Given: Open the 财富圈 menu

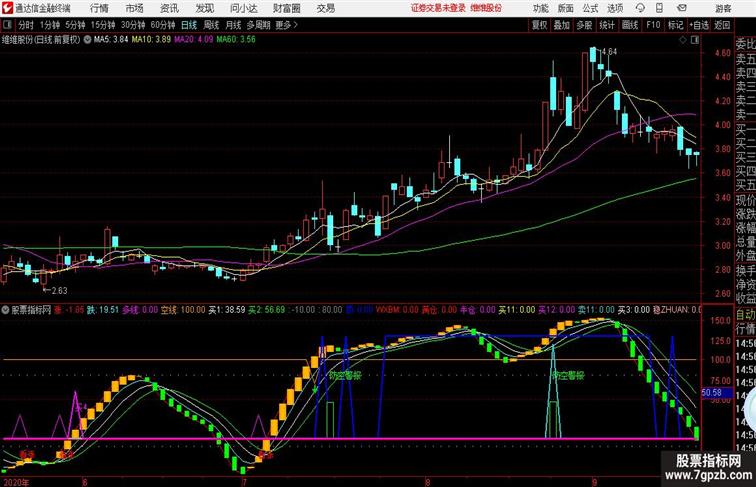Looking at the screenshot, I should tap(287, 8).
